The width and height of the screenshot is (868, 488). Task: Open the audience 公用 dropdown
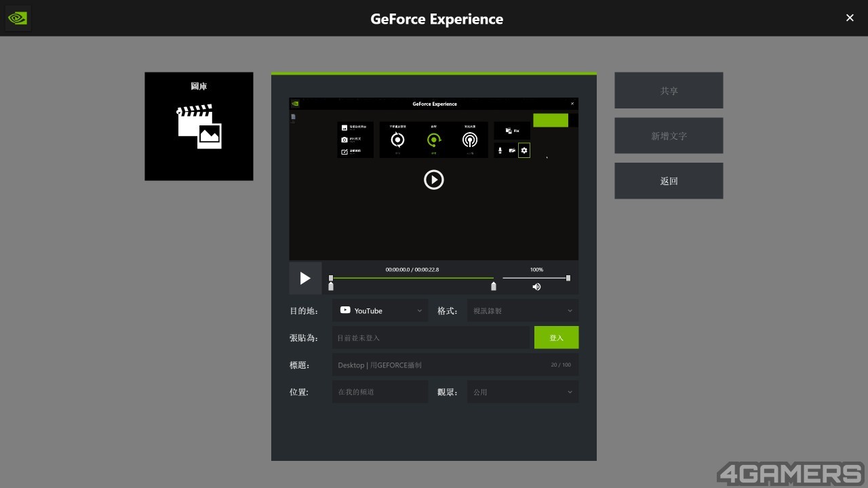[x=523, y=392]
